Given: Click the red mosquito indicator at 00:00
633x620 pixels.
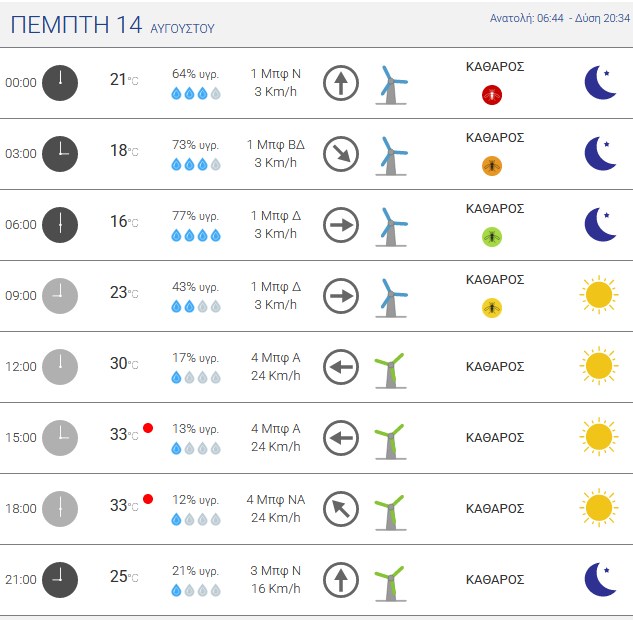Looking at the screenshot, I should (492, 95).
